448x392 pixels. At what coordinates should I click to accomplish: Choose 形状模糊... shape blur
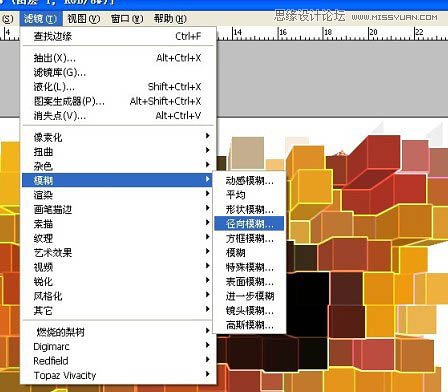(x=249, y=209)
